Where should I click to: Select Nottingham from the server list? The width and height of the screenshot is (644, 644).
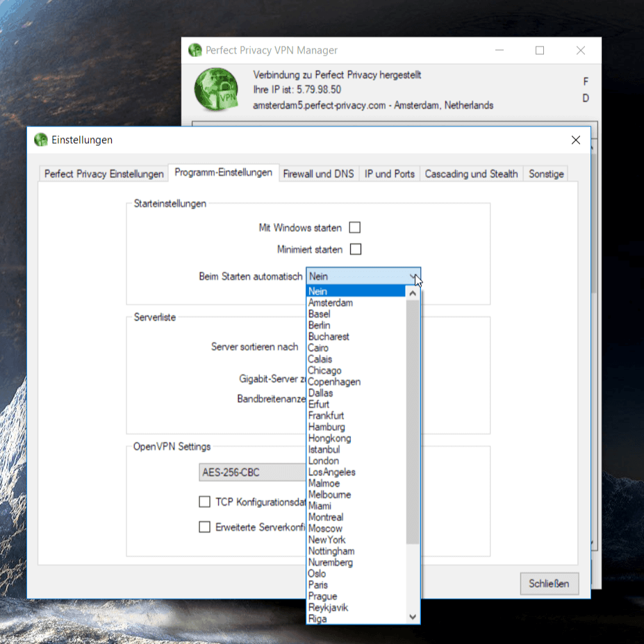[356, 551]
